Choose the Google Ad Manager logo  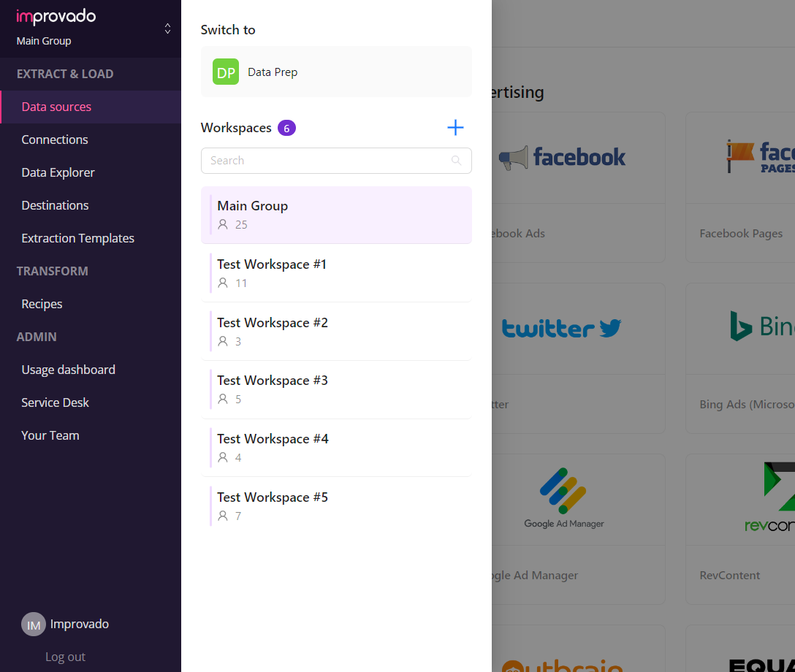564,498
